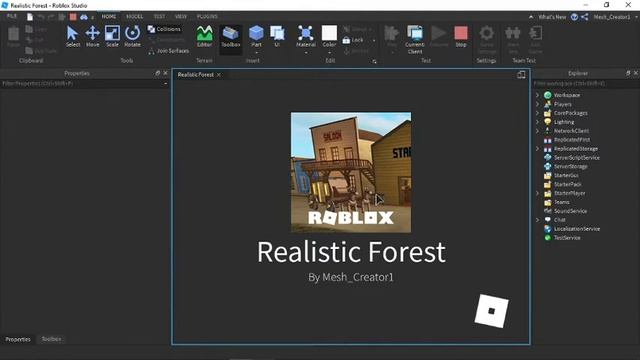Pick the Rotate tool
The width and height of the screenshot is (640, 360).
132,33
